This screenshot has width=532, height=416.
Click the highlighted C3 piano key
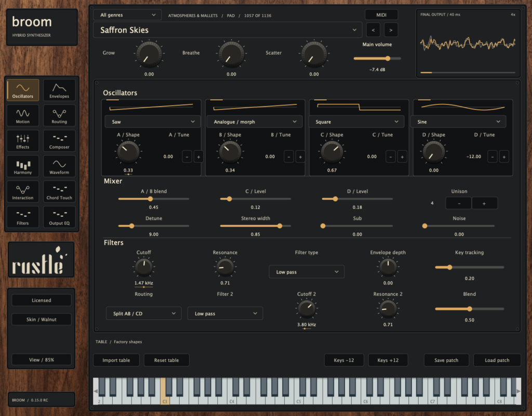164,398
